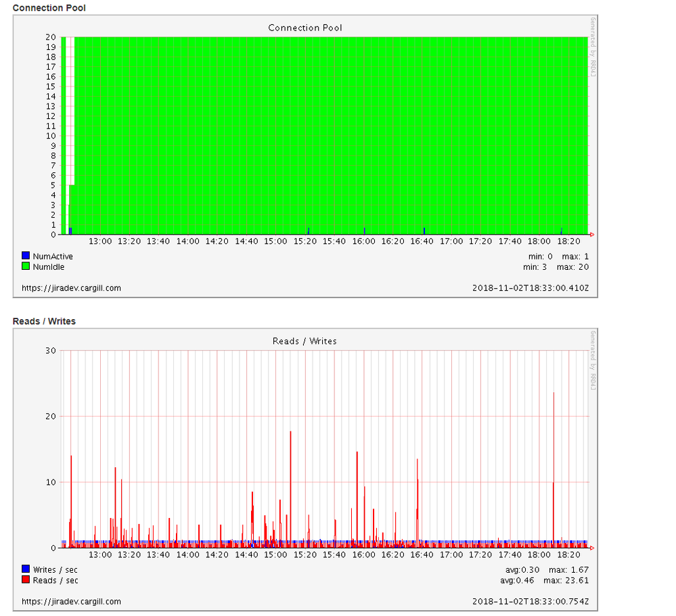Viewport: 676px width, 616px height.
Task: Click the Reads / sec legend label
Action: 55,580
